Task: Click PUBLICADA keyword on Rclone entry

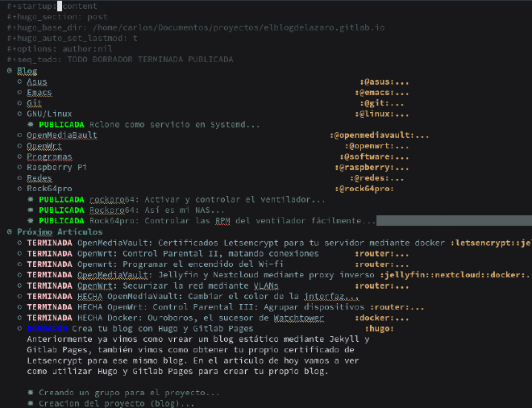Action: [61, 124]
